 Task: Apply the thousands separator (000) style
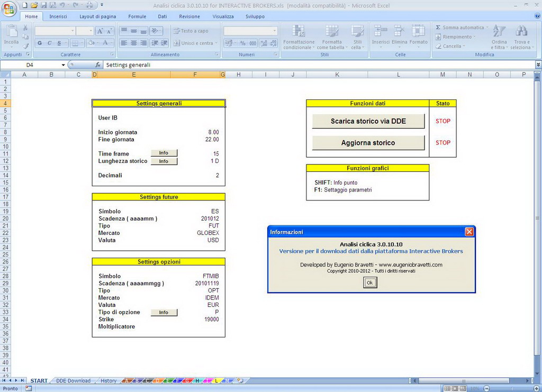coord(252,43)
